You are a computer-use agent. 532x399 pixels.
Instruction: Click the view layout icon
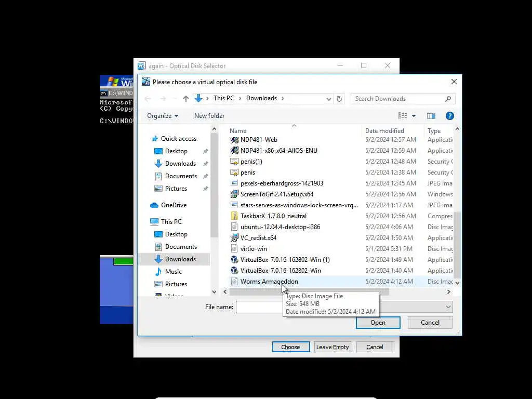pyautogui.click(x=403, y=116)
